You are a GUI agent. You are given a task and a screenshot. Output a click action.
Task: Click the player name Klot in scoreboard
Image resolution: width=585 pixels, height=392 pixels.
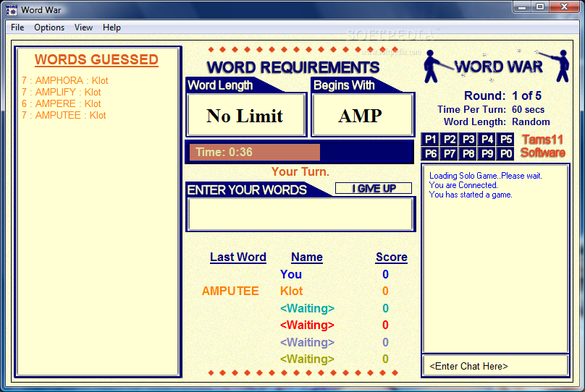[x=291, y=291]
